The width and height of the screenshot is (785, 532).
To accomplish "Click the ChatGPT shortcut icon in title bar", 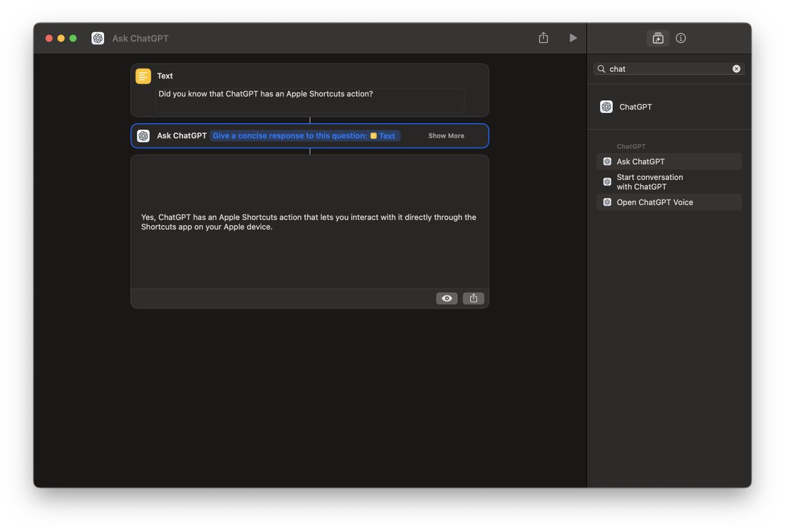I will 97,38.
